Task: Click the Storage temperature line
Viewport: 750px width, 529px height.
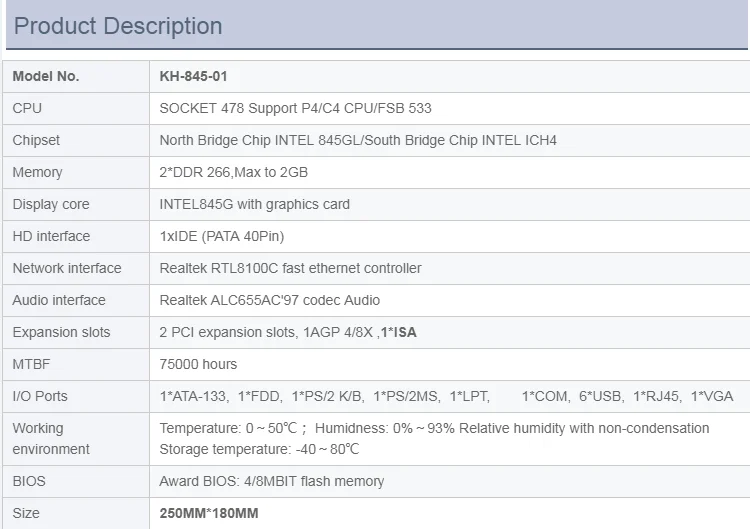Action: point(259,450)
